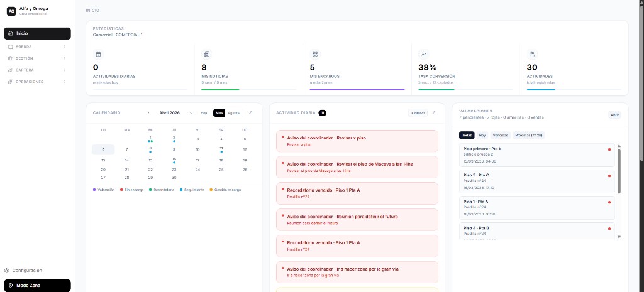The height and width of the screenshot is (292, 644).
Task: Expand the Actividad Diaria panel
Action: point(434,113)
